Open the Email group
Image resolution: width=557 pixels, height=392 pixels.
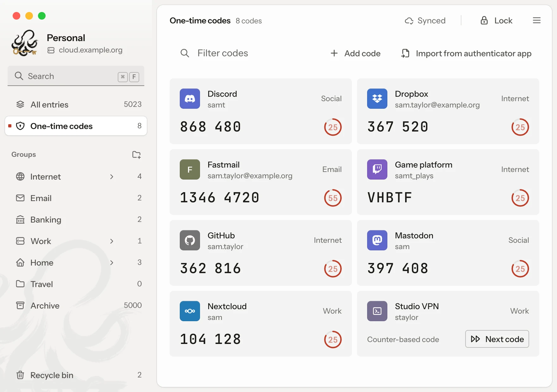click(x=76, y=198)
